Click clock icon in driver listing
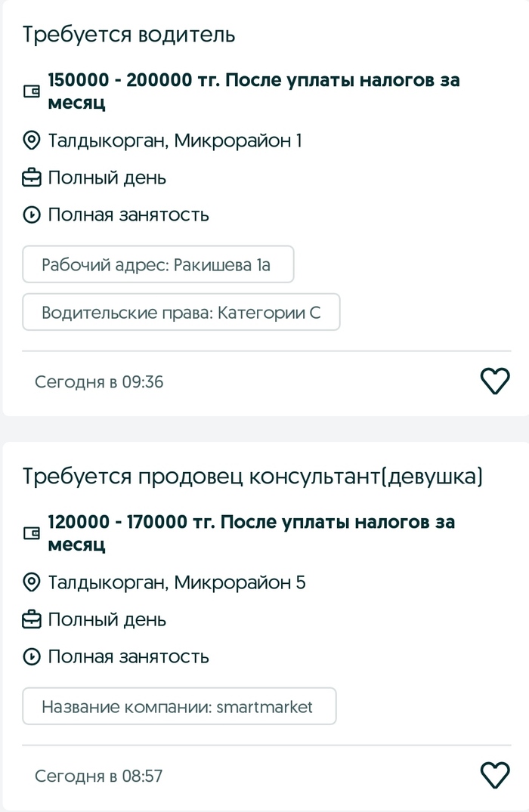The image size is (529, 812). [x=32, y=215]
